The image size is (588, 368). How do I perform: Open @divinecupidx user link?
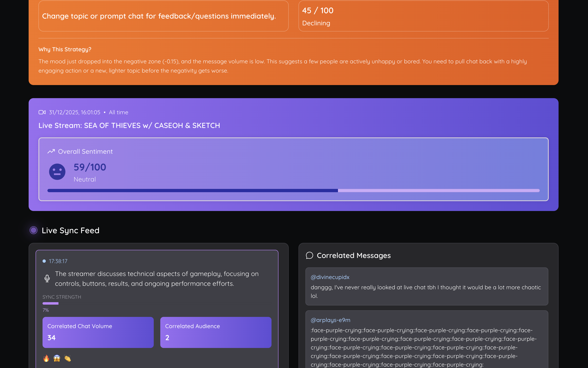(330, 277)
